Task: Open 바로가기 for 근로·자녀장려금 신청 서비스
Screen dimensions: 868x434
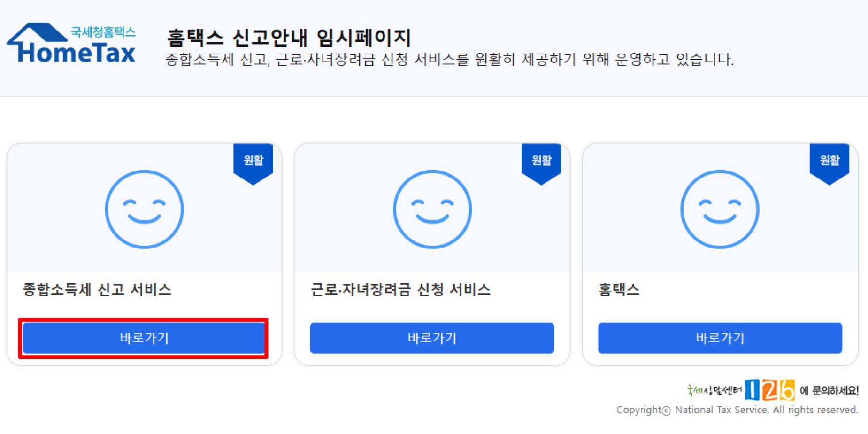Action: [x=432, y=338]
